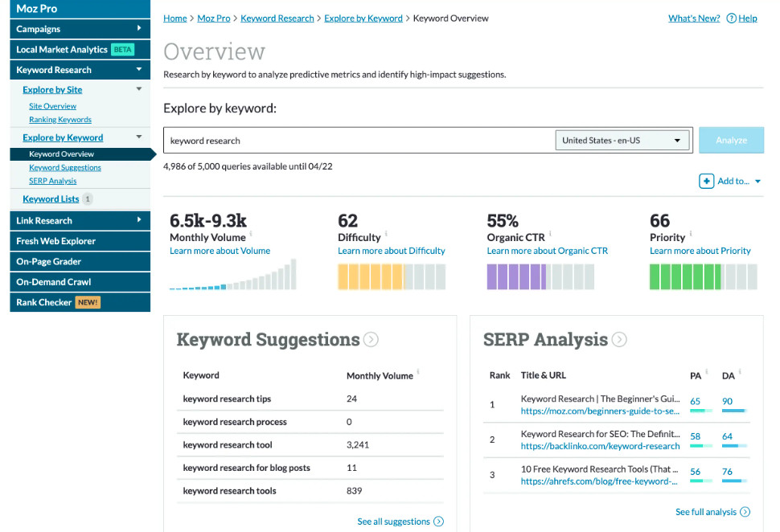Click the Analyze button
Screen dimensions: 780x532
point(731,140)
